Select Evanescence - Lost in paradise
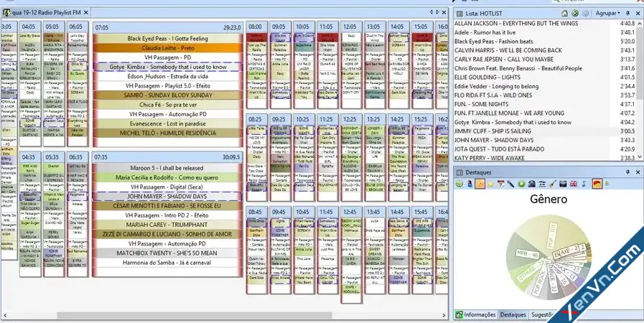The width and height of the screenshot is (644, 323). [167, 123]
